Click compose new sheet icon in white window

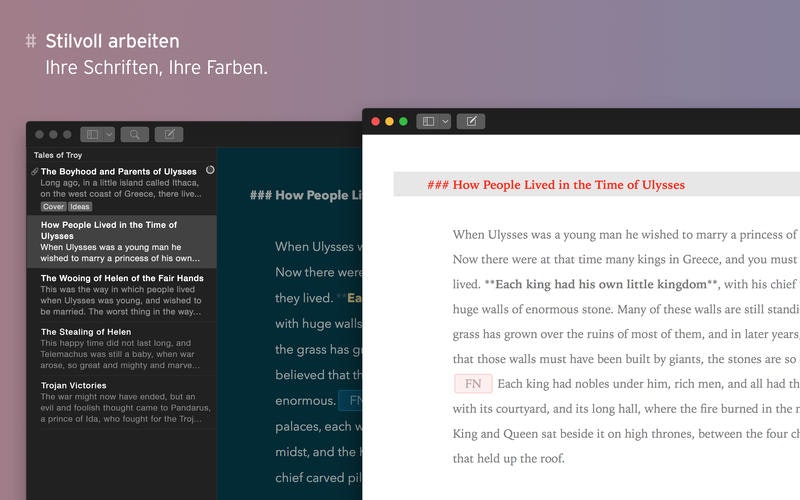pos(471,121)
